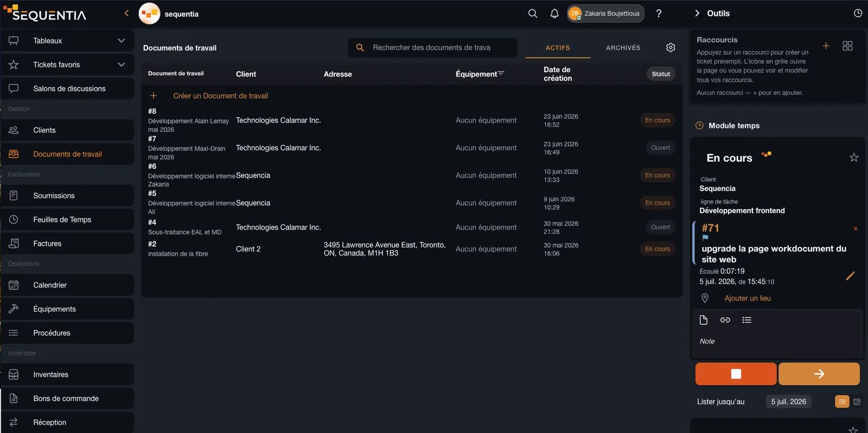Switch time list to list view

[x=842, y=402]
